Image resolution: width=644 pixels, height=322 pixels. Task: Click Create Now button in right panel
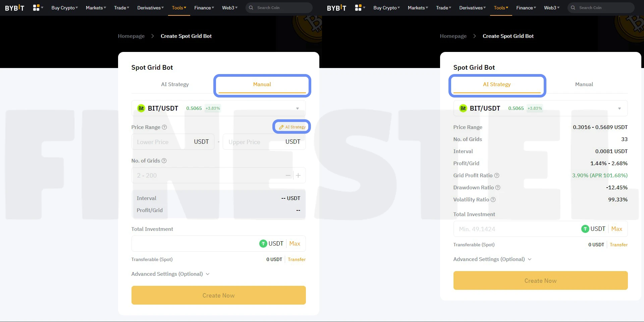tap(540, 280)
